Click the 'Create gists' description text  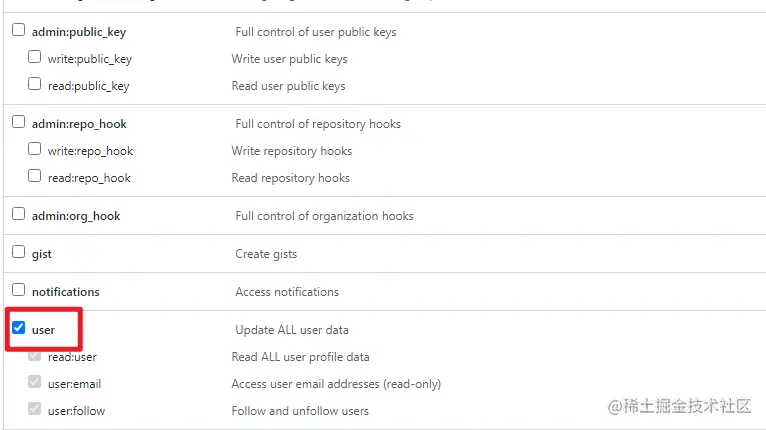[x=266, y=254]
